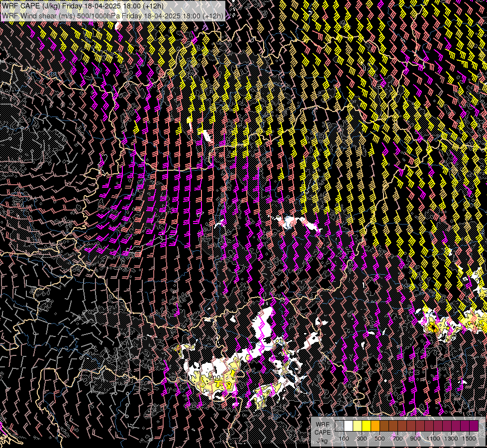Image resolution: width=487 pixels, height=448 pixels.
Task: Click the brown swatch right of 500 tick
Action: 385,426
